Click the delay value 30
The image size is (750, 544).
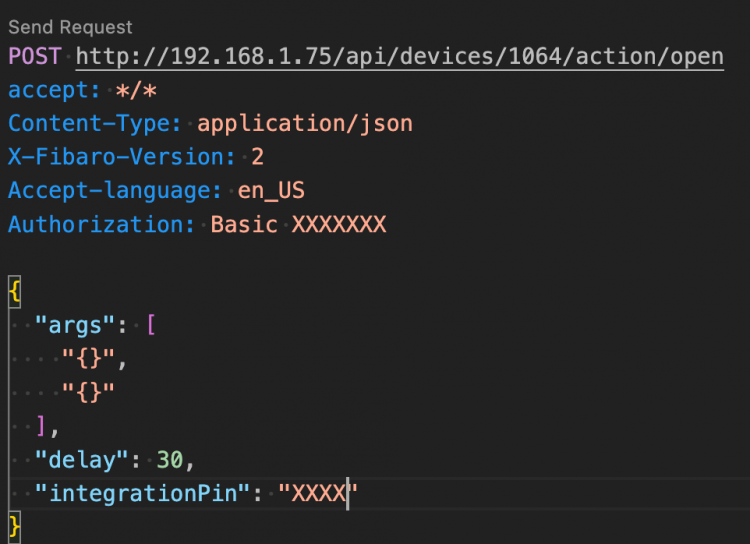[x=170, y=459]
